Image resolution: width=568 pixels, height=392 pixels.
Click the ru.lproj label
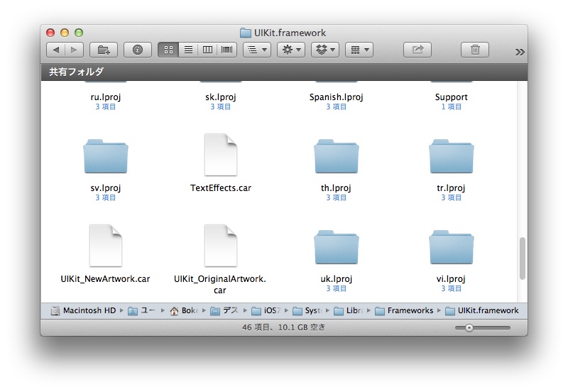[106, 97]
